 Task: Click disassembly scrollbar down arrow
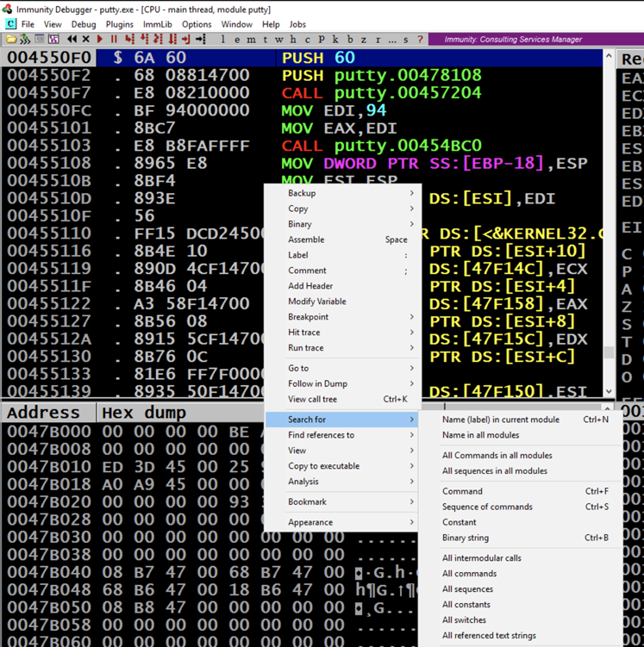tap(609, 391)
